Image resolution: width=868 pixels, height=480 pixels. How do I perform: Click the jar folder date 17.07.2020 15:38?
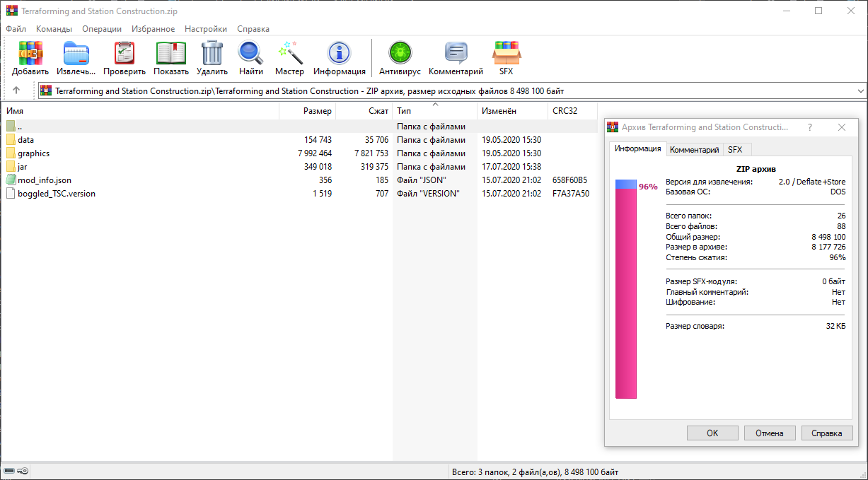click(x=511, y=167)
